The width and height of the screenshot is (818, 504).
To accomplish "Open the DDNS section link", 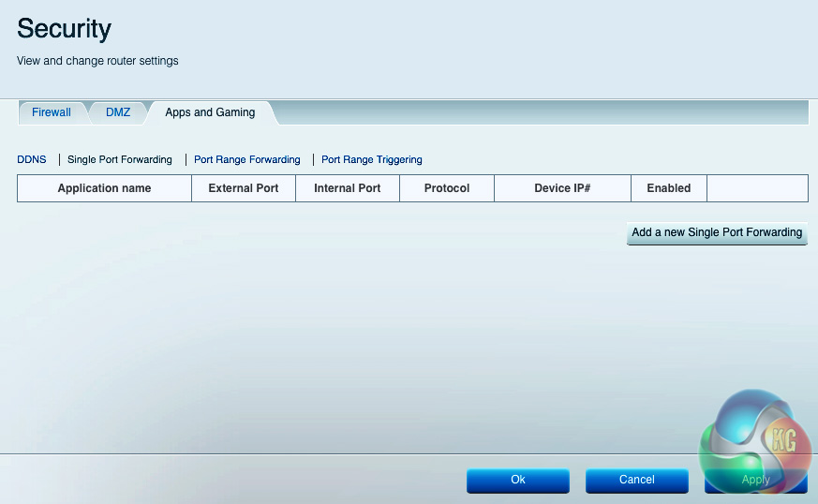I will pos(31,159).
